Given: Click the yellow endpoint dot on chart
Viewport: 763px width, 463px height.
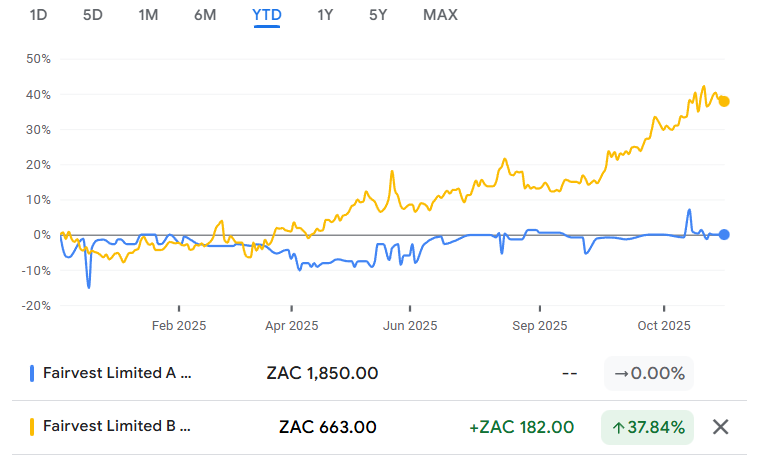Looking at the screenshot, I should click(724, 101).
